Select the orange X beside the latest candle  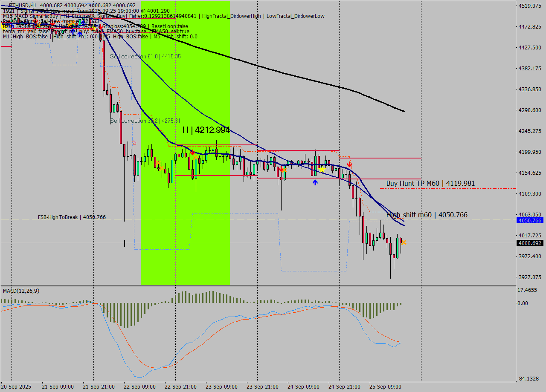pos(404,242)
